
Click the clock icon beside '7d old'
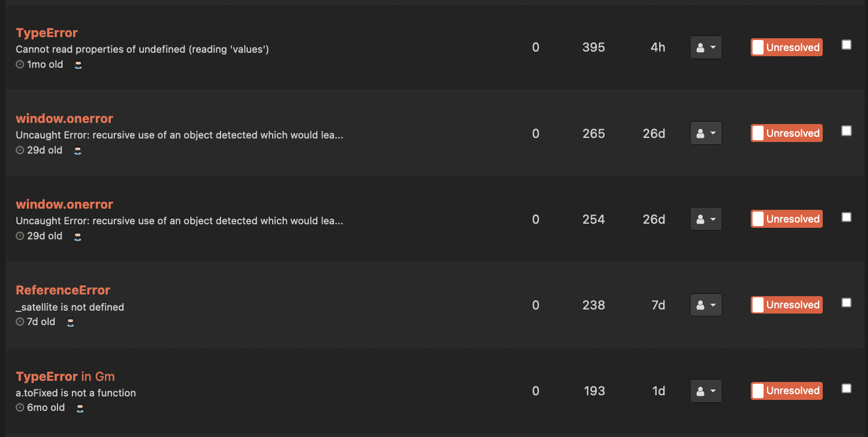[x=18, y=322]
